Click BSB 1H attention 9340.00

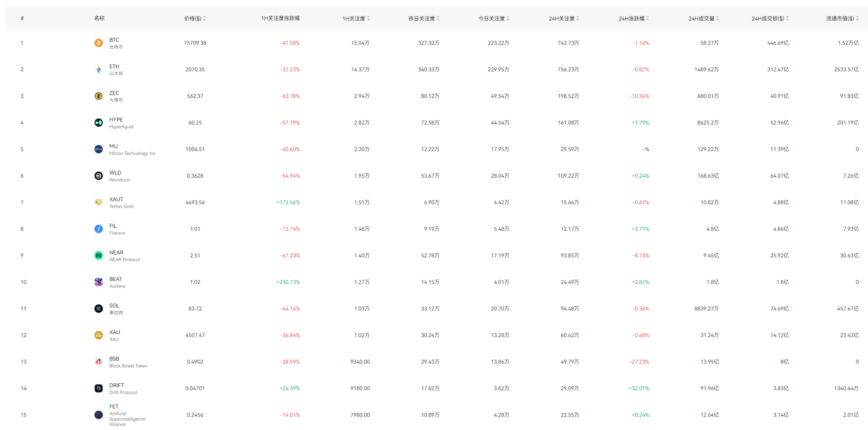coord(360,362)
